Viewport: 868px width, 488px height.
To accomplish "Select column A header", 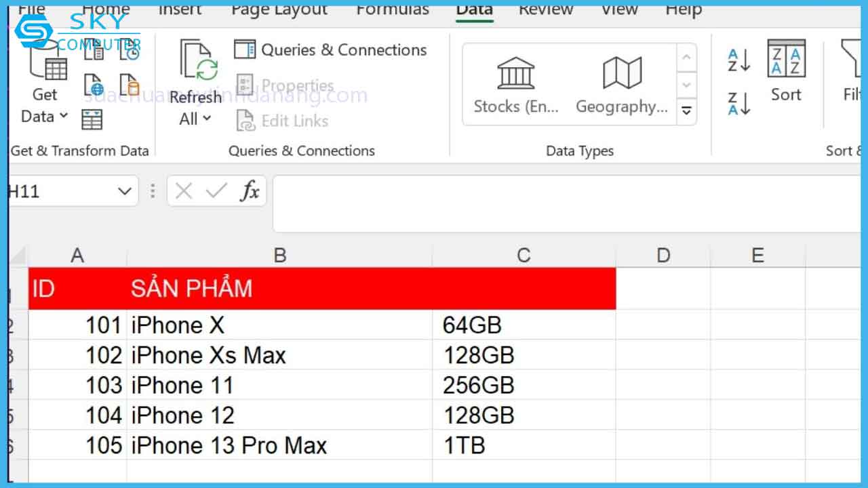I will [x=77, y=256].
